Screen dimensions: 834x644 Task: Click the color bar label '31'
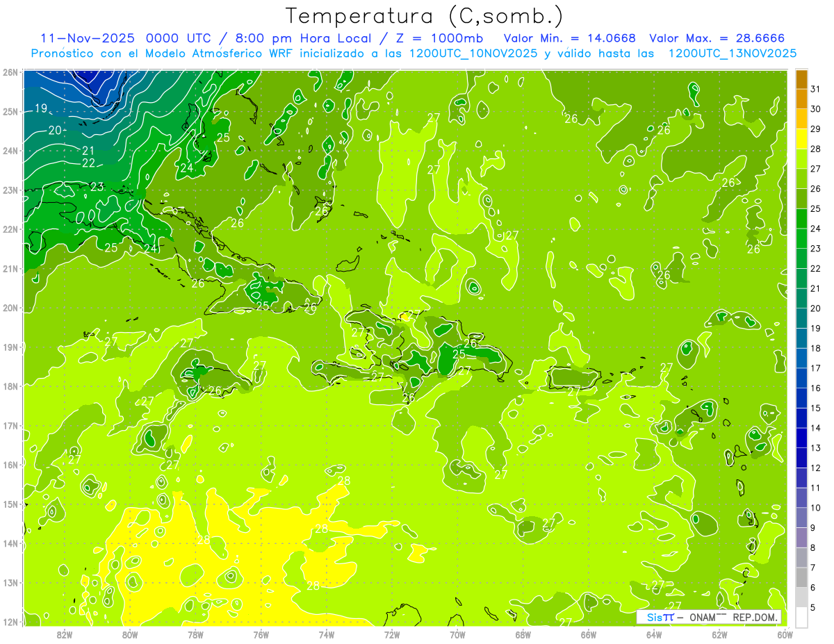[x=815, y=89]
